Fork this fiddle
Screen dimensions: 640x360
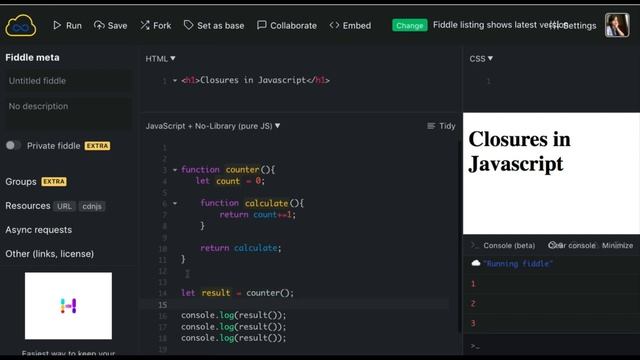pyautogui.click(x=156, y=25)
